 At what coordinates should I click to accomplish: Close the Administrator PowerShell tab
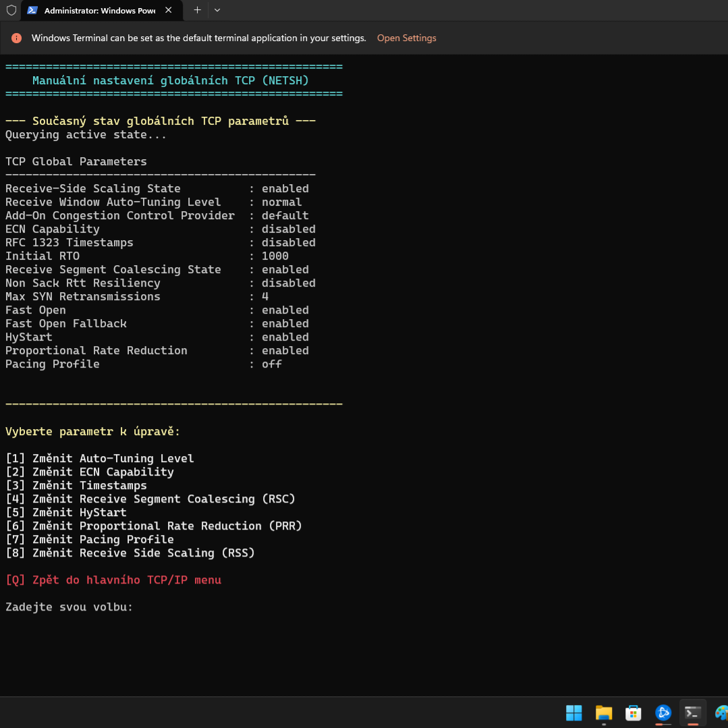(169, 11)
